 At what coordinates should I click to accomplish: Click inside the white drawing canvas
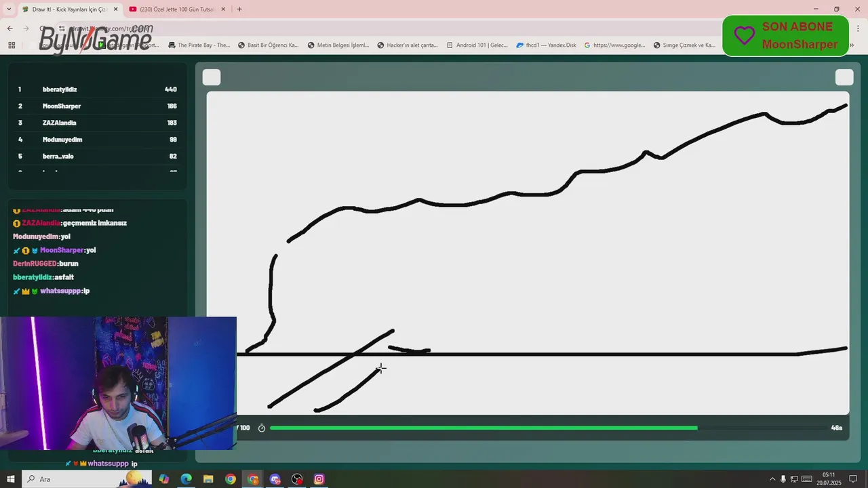coord(528,252)
